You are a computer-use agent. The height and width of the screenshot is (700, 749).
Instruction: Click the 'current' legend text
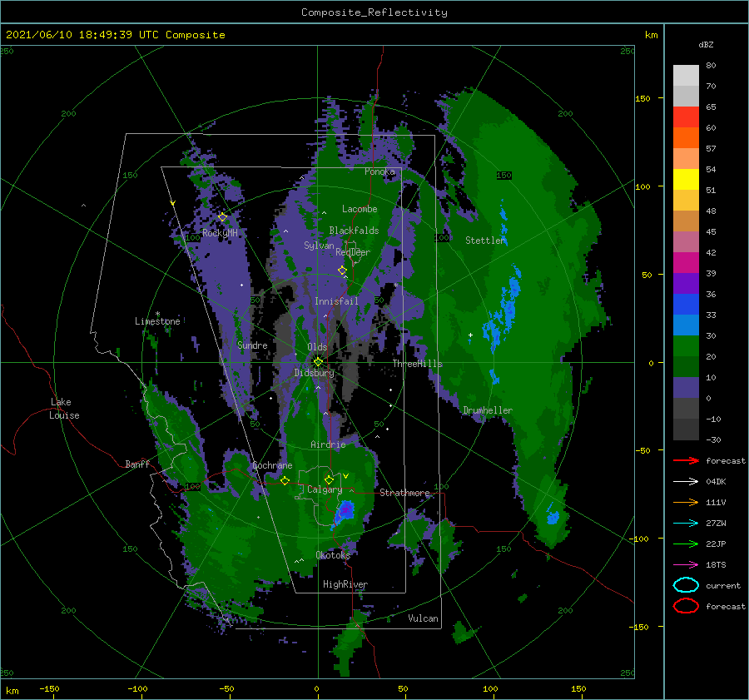pyautogui.click(x=723, y=585)
